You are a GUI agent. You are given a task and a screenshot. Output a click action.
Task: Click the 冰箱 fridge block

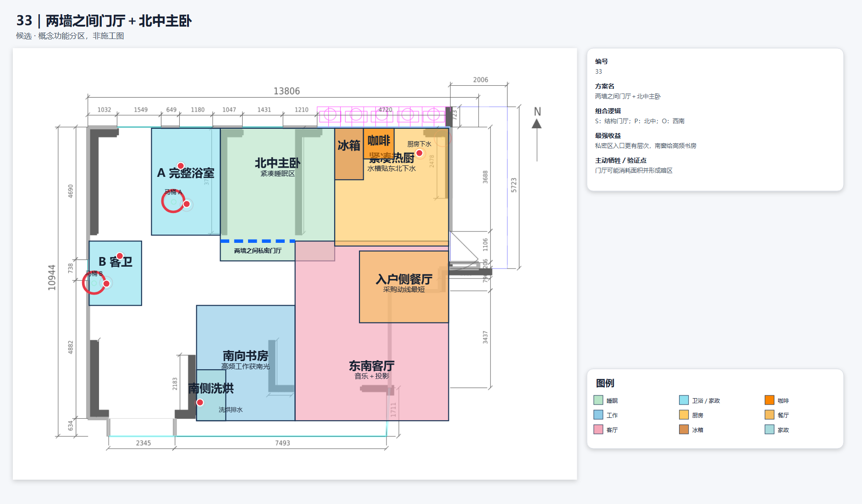pos(349,154)
